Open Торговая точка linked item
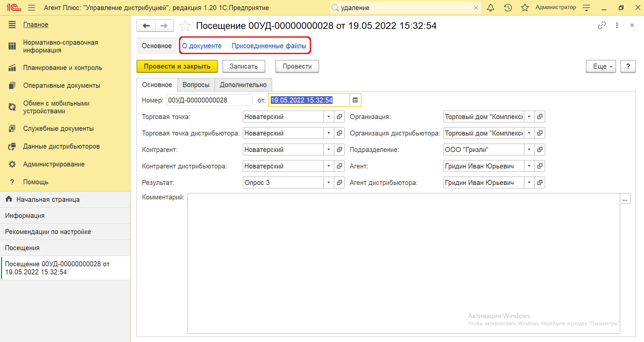The image size is (644, 342). tap(339, 117)
